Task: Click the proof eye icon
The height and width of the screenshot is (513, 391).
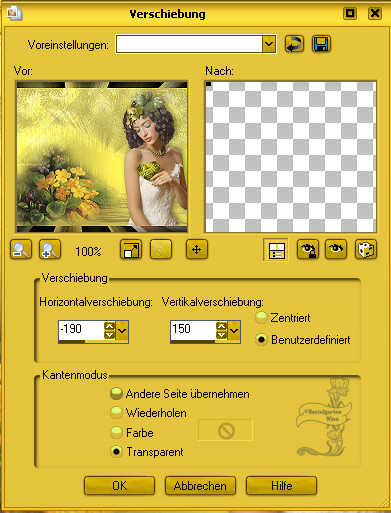Action: pyautogui.click(x=336, y=249)
